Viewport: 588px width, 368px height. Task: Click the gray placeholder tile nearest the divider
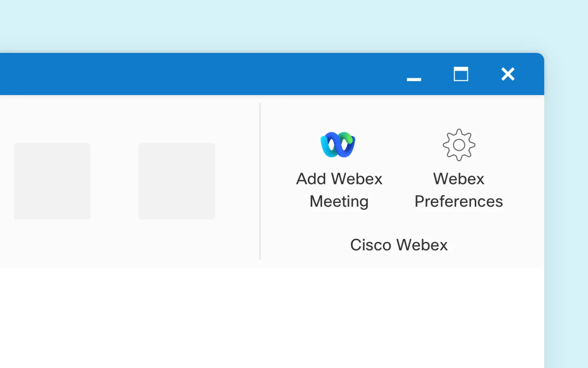177,181
